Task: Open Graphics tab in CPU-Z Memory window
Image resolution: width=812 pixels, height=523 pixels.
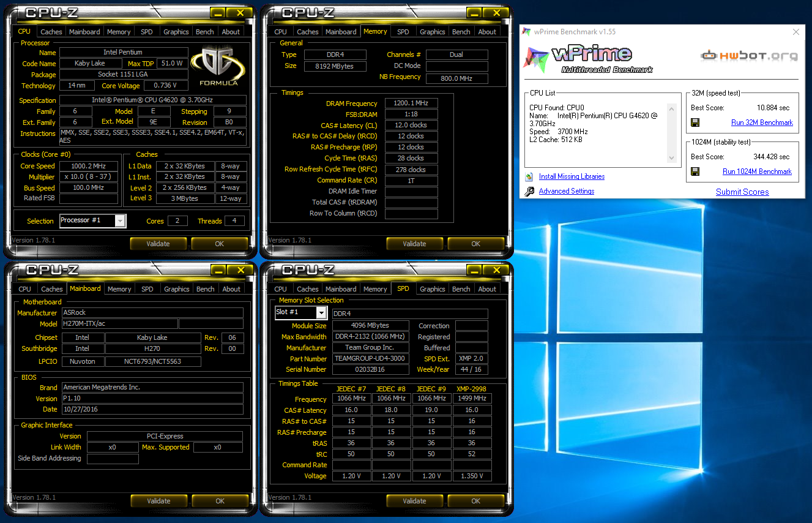Action: tap(433, 32)
